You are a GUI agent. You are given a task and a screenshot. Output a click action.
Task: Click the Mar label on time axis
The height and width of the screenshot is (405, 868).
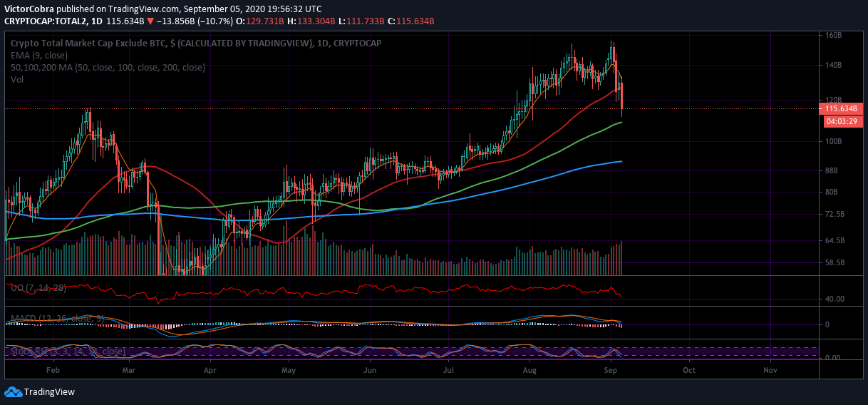pyautogui.click(x=129, y=371)
